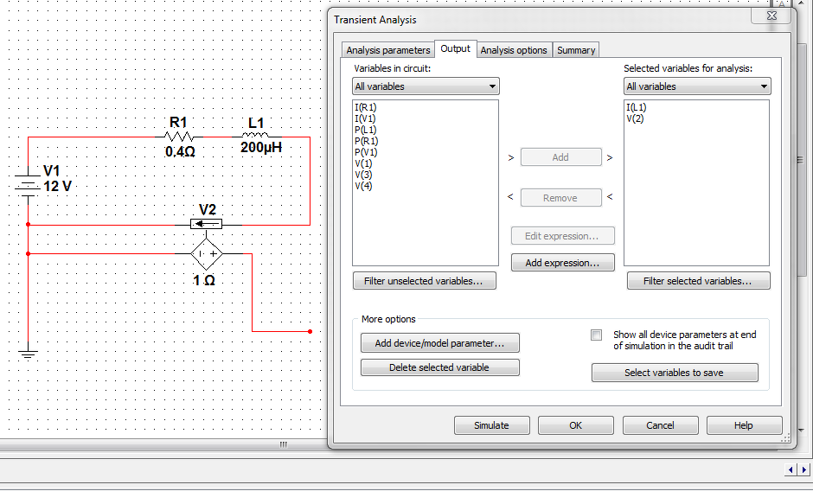Select V(3) in the circuit variables list
Image resolution: width=813 pixels, height=504 pixels.
click(x=363, y=175)
